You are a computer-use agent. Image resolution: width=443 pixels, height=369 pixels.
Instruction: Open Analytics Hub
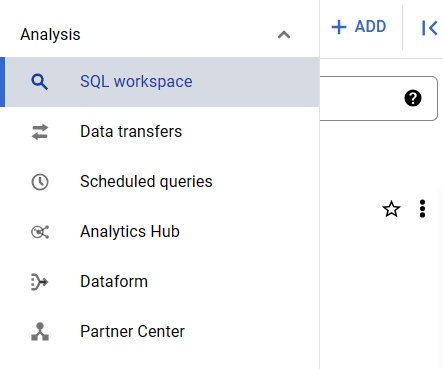[160, 232]
